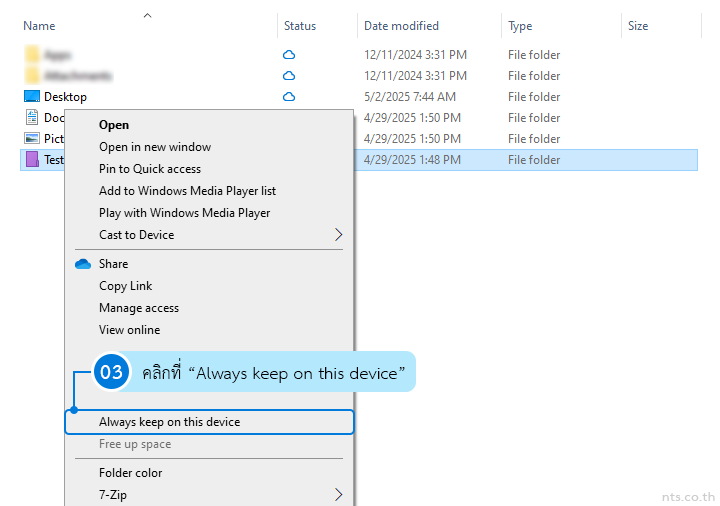Click the OneDrive cloud icon beside Share
This screenshot has height=506, width=720.
(83, 264)
